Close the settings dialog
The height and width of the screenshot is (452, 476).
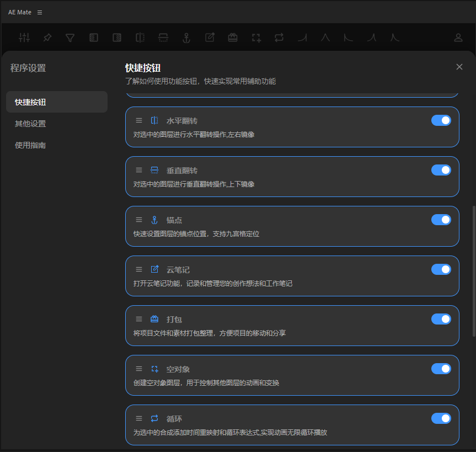pos(459,67)
